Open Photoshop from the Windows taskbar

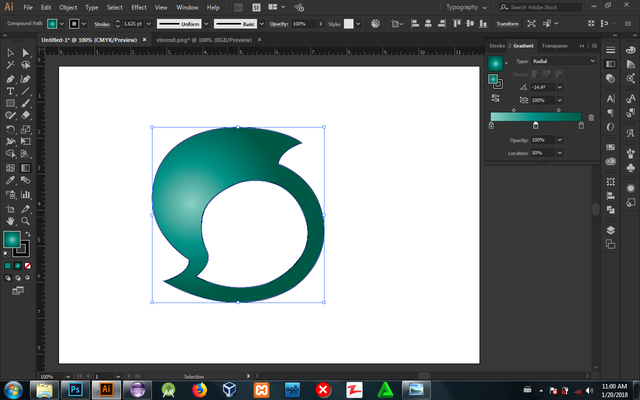coord(73,389)
